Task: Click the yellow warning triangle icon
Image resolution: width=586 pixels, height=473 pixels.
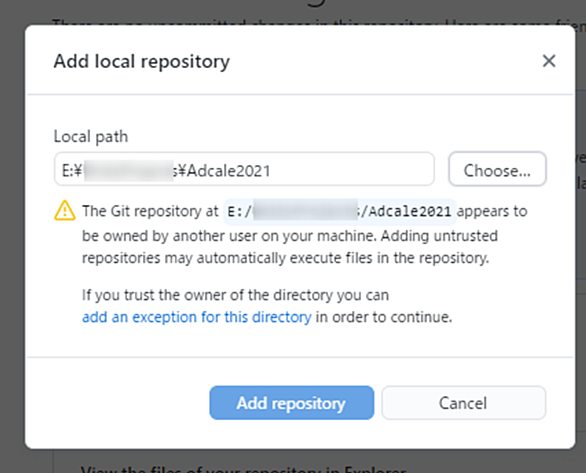Action: 65,211
